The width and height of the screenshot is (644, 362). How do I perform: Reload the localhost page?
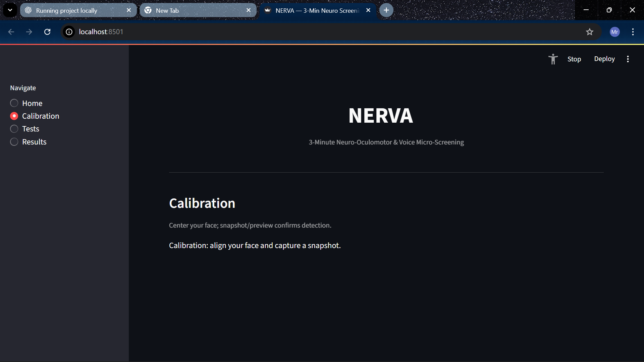[47, 32]
